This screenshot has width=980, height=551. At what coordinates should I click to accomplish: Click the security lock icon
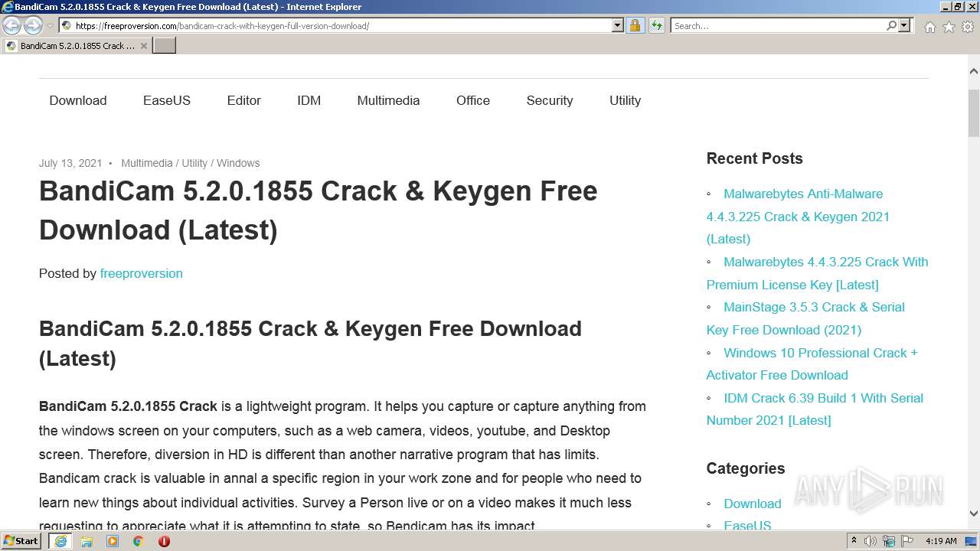pos(635,26)
